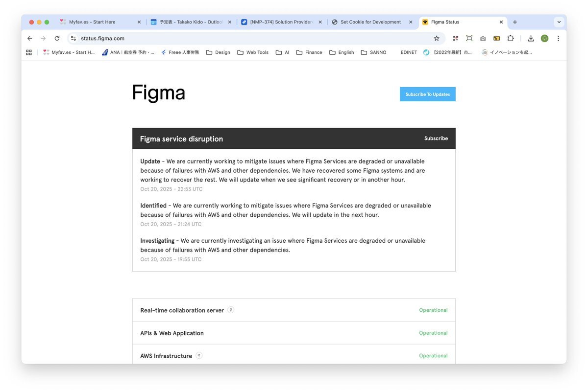588x392 pixels.
Task: Open the Apps grid in bookmarks bar
Action: (29, 52)
